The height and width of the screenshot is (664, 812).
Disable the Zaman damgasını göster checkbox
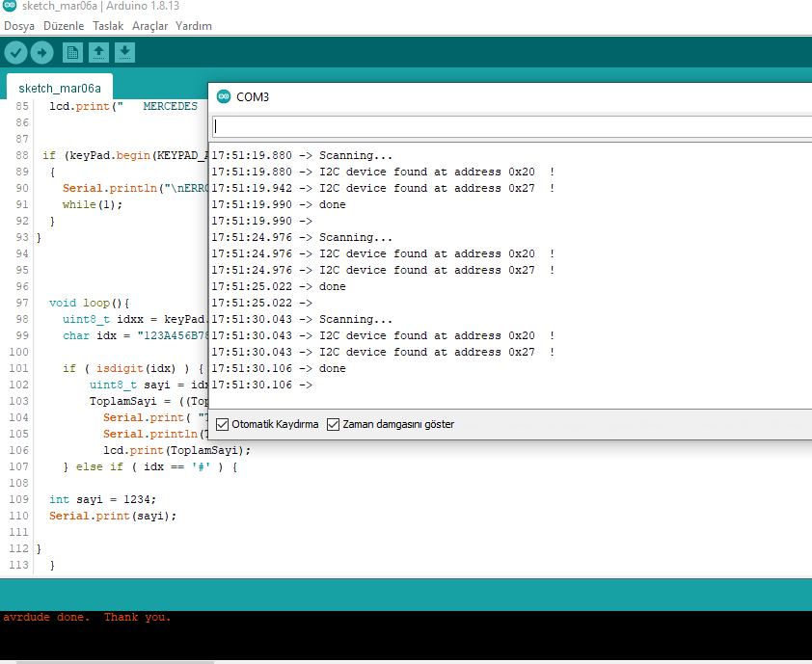[x=334, y=424]
